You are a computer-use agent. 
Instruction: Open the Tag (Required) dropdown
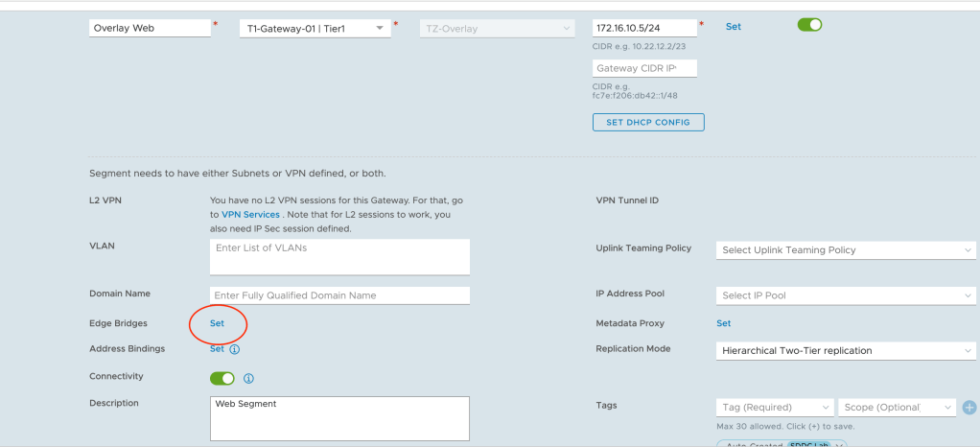[x=775, y=408]
